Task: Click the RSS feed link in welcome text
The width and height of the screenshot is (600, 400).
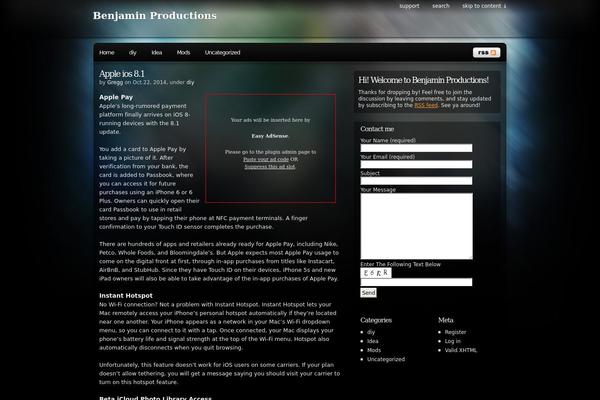Action: click(426, 105)
